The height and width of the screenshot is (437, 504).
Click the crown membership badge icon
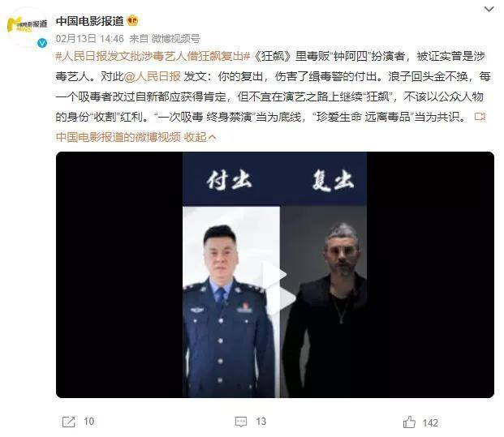click(x=132, y=21)
